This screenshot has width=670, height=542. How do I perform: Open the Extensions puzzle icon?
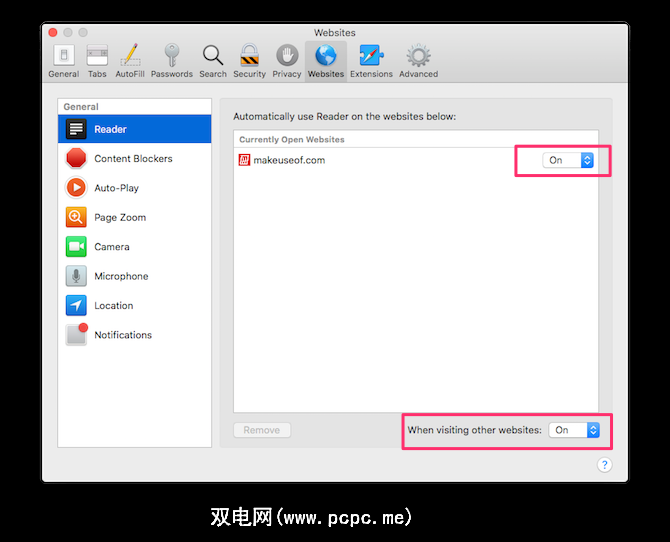coord(371,56)
